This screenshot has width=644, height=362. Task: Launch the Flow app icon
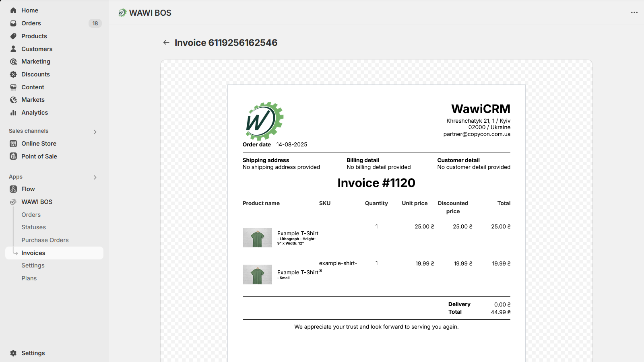coord(13,189)
